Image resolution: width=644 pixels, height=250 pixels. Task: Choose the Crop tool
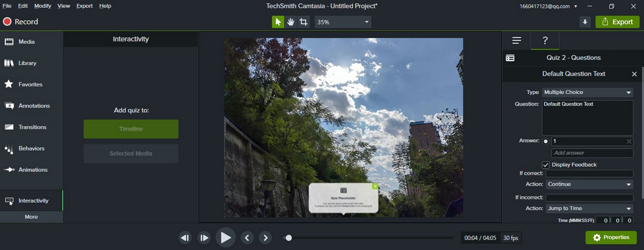[x=304, y=22]
